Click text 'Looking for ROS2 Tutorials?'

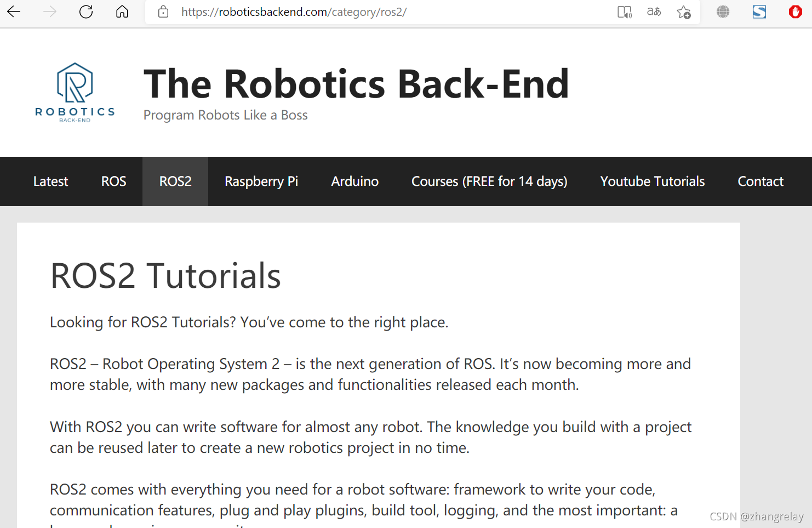click(143, 322)
